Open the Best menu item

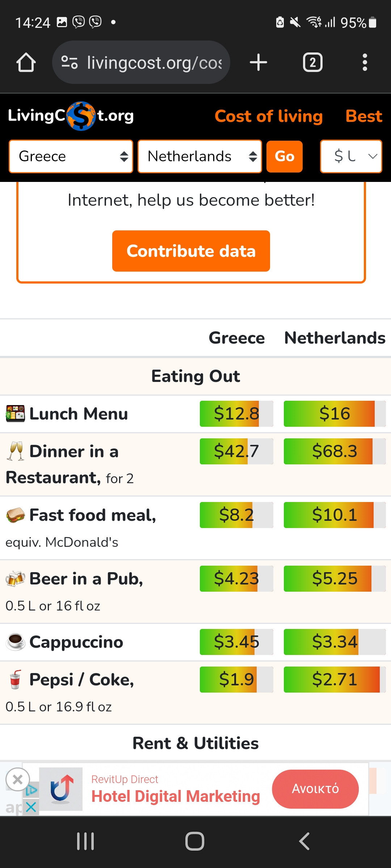[x=364, y=116]
